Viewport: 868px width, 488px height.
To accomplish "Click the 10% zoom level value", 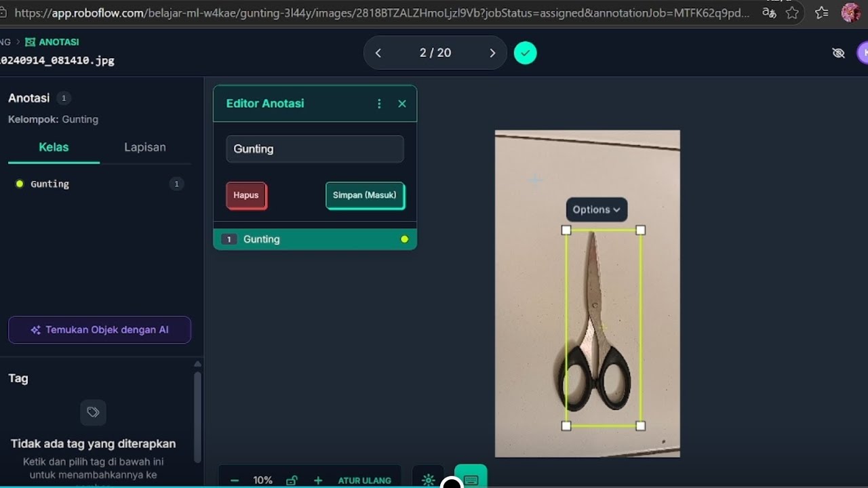I will (x=263, y=481).
